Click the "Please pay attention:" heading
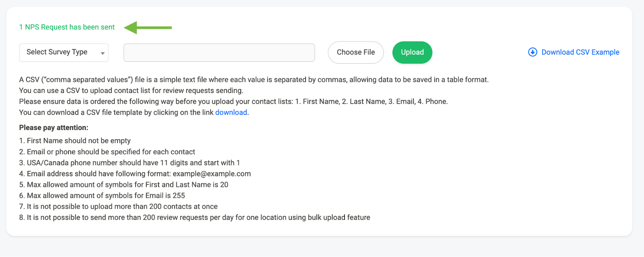 click(x=54, y=127)
